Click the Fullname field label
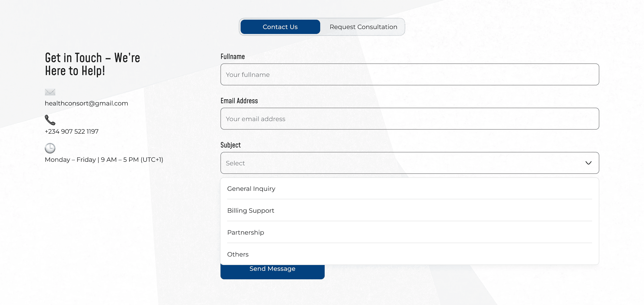This screenshot has height=305, width=644. pyautogui.click(x=233, y=57)
